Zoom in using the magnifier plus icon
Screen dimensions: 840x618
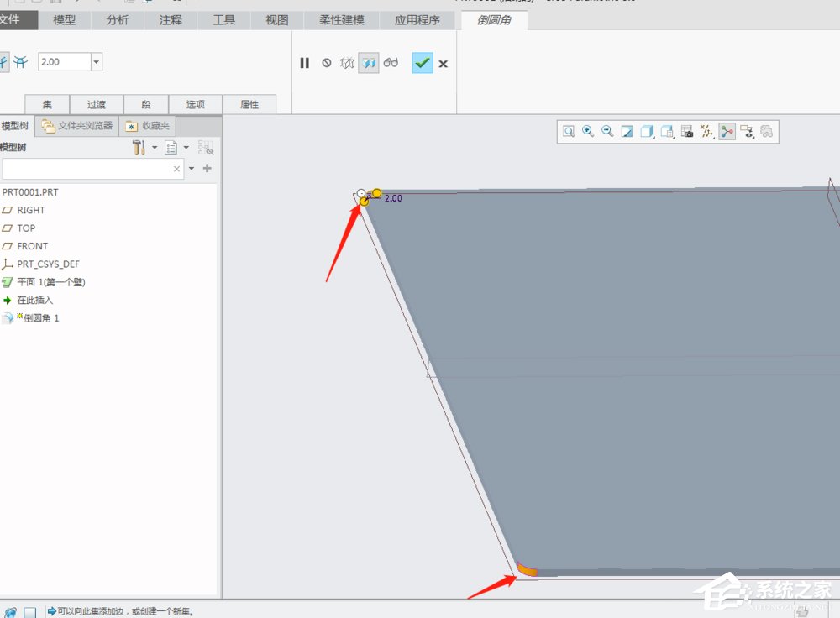click(x=588, y=131)
